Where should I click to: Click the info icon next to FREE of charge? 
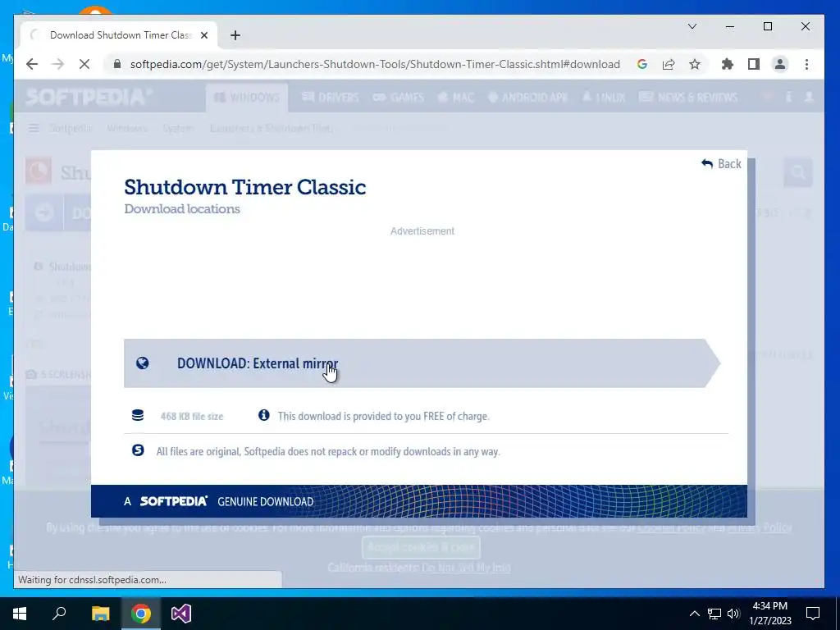point(263,414)
